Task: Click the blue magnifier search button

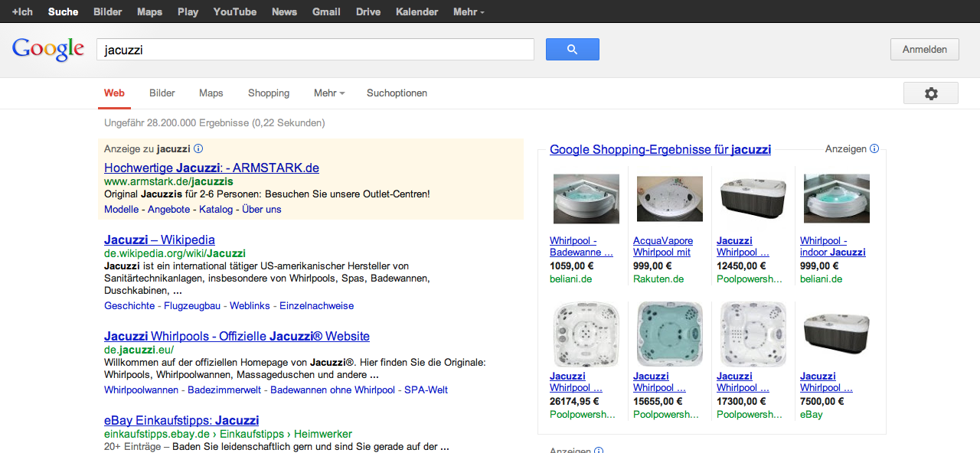Action: click(x=572, y=50)
